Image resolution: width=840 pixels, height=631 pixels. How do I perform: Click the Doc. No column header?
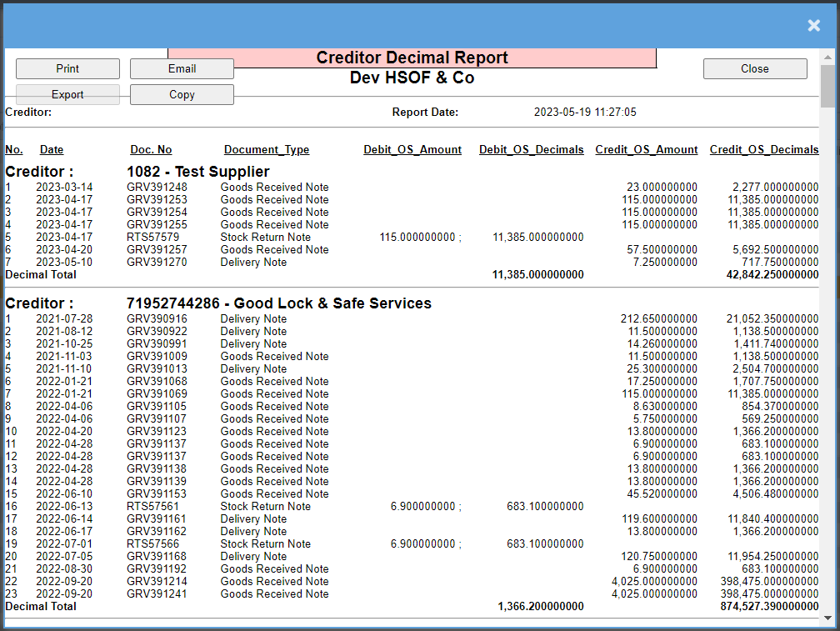[x=151, y=150]
